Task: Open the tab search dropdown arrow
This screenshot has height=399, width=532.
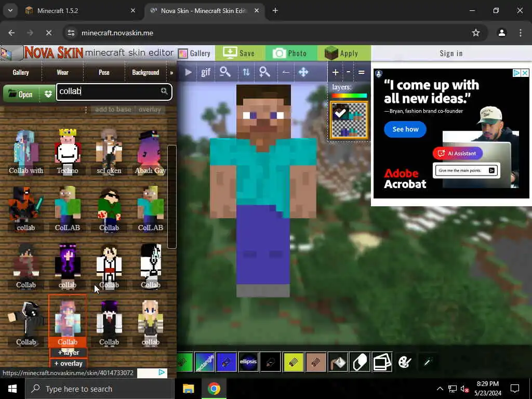Action: [10, 10]
